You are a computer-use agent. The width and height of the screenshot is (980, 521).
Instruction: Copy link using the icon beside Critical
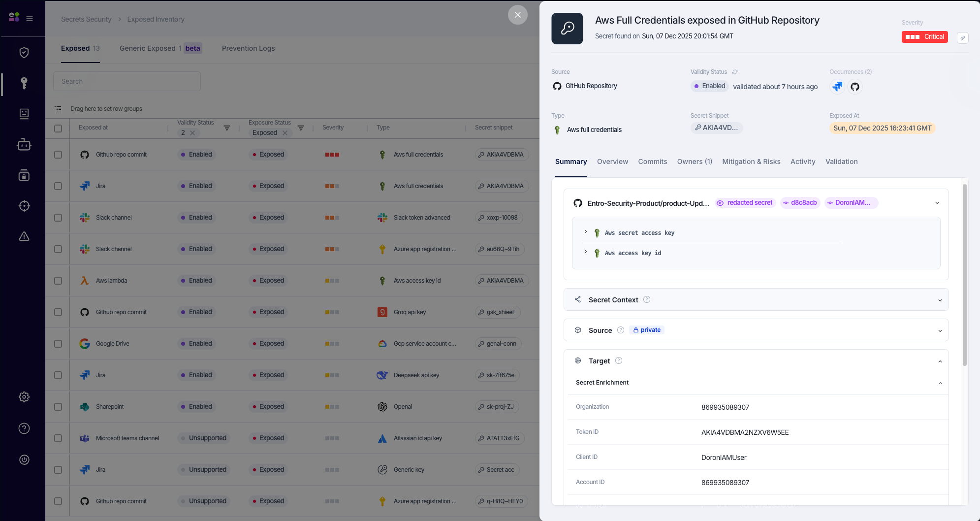[x=963, y=37]
